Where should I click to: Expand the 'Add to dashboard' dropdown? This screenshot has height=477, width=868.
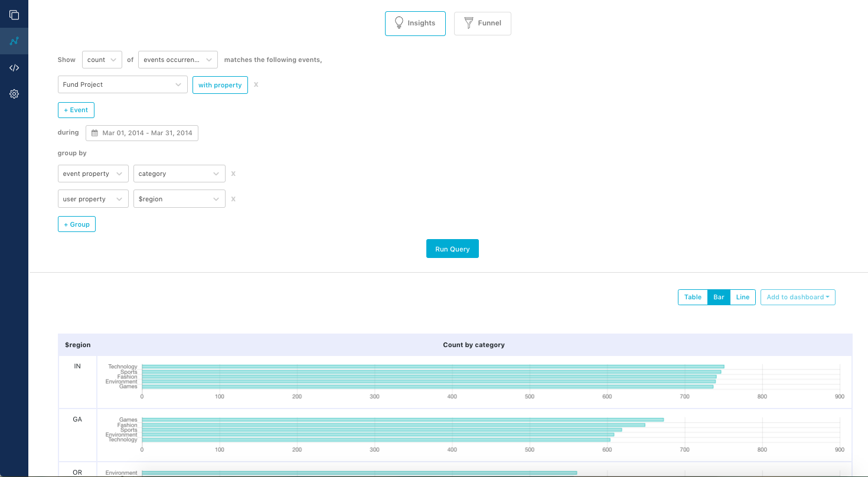coord(798,297)
